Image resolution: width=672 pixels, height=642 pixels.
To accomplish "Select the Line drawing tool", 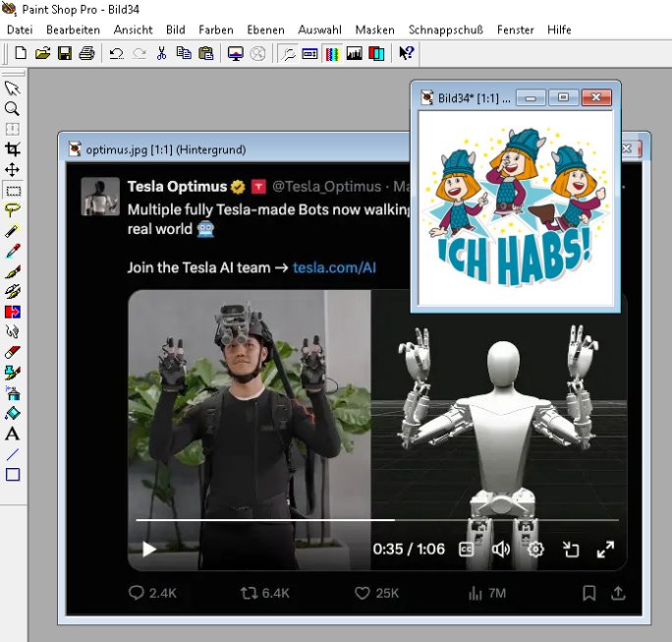I will tap(13, 454).
